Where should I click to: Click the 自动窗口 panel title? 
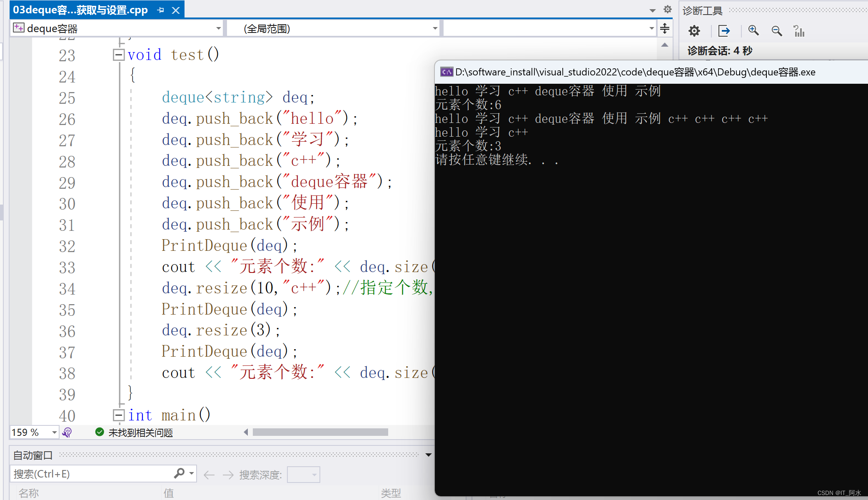click(32, 455)
